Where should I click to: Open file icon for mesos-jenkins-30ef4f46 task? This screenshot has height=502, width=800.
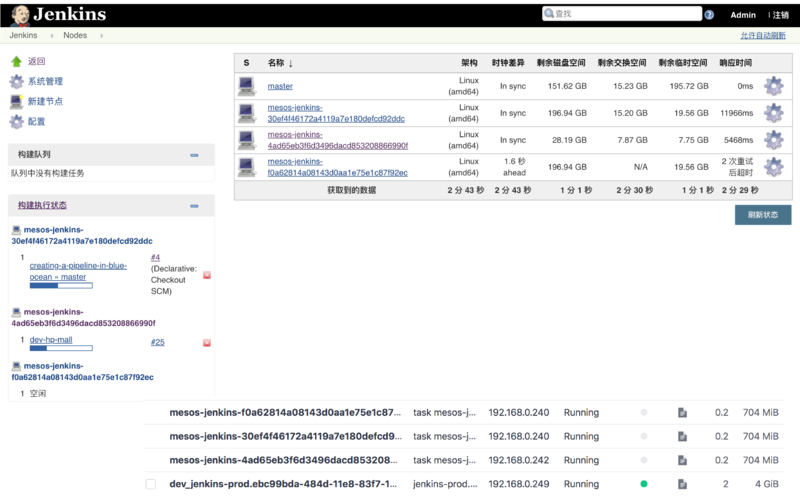click(682, 437)
